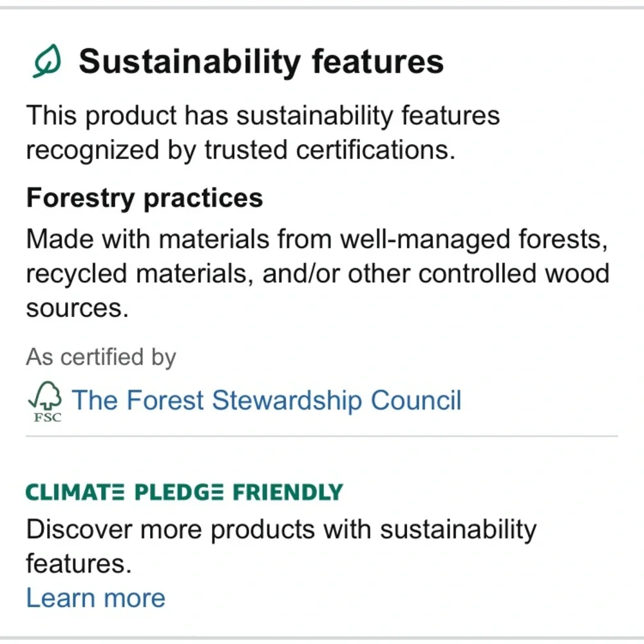Click the green leaf sustainability icon
The height and width of the screenshot is (644, 644).
(x=47, y=61)
